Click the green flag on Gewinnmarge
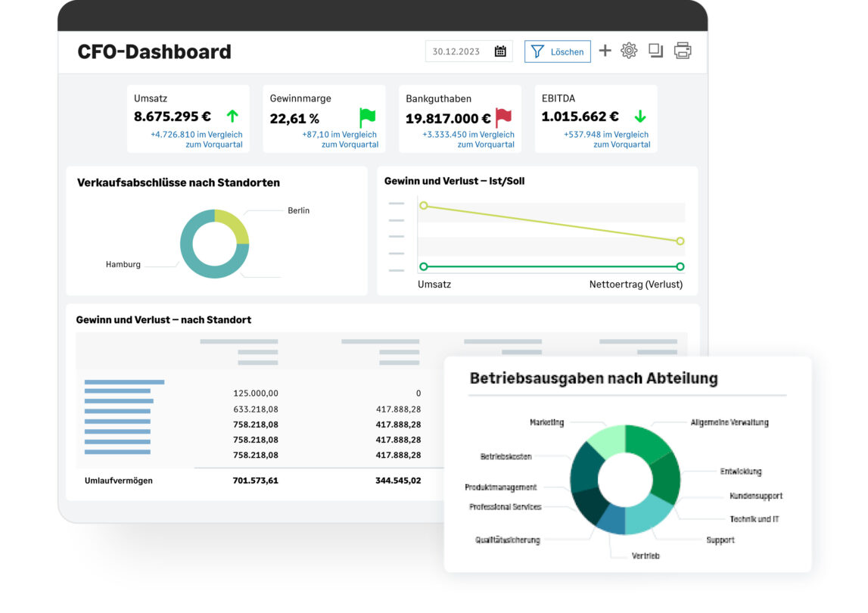The width and height of the screenshot is (868, 613). pos(367,117)
